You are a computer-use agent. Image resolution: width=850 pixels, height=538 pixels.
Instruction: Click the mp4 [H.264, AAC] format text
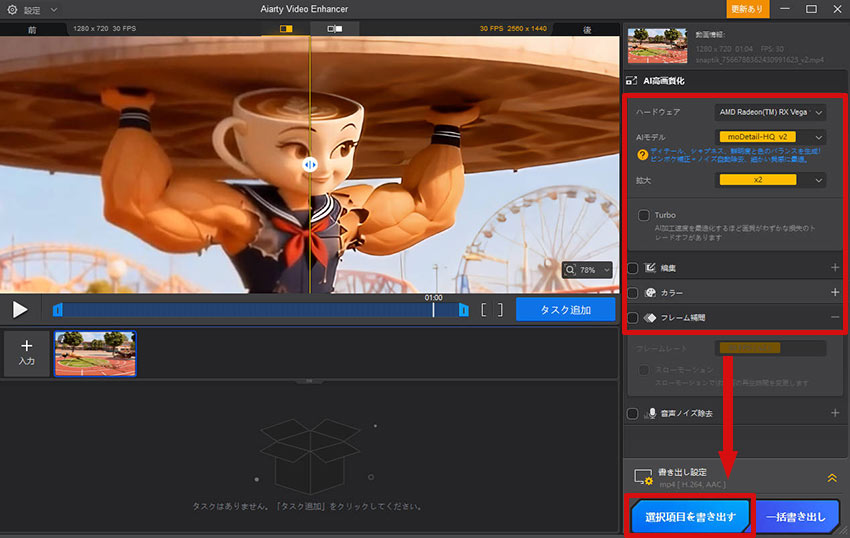[692, 484]
